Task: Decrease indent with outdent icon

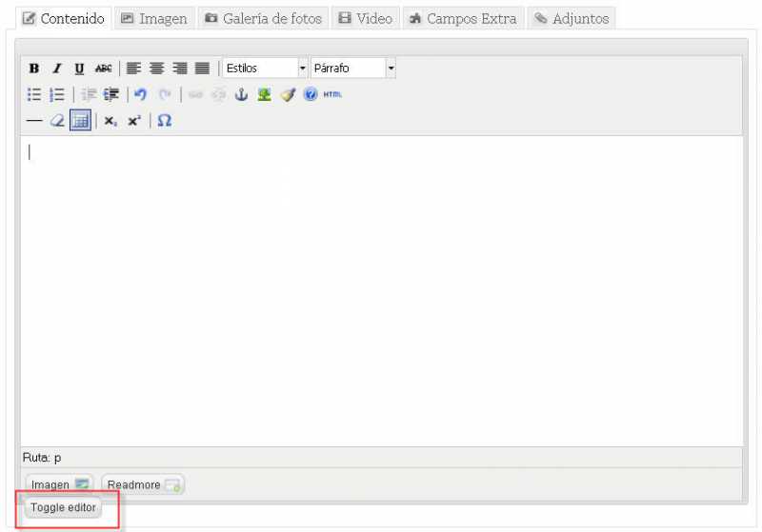Action: (89, 94)
